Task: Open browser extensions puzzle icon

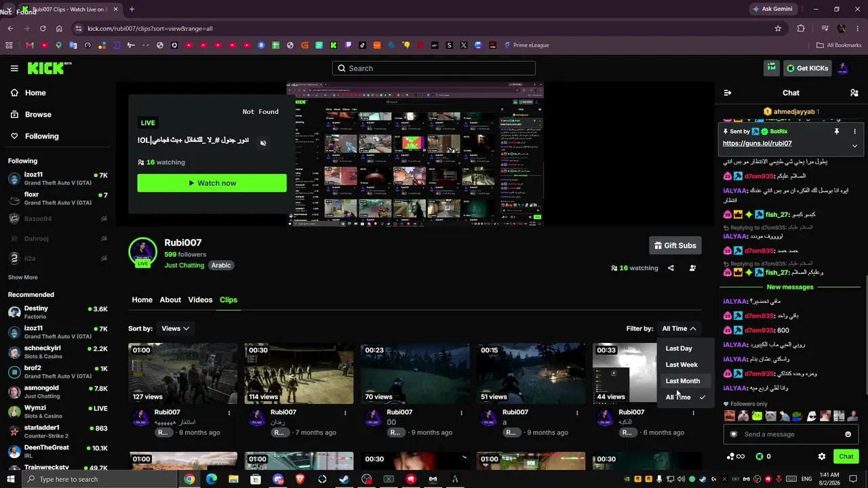Action: point(801,28)
